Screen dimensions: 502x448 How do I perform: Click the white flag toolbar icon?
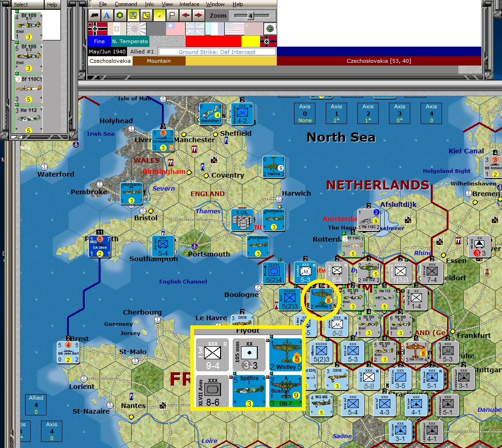(x=172, y=15)
